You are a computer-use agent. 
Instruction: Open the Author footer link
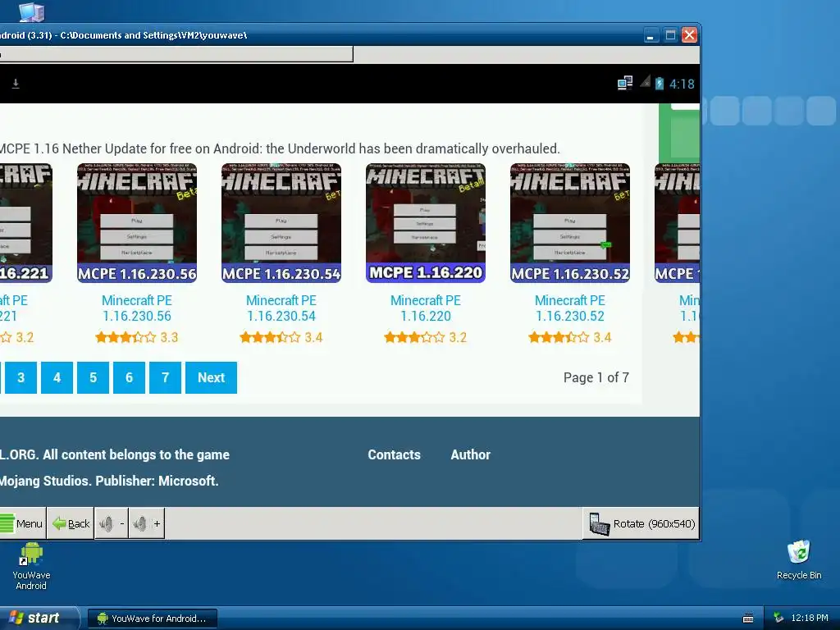pyautogui.click(x=470, y=454)
